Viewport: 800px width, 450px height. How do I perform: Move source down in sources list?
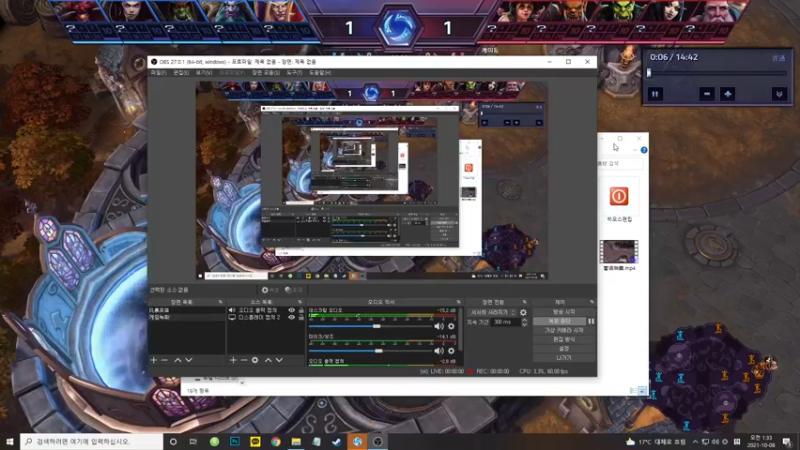[x=279, y=360]
